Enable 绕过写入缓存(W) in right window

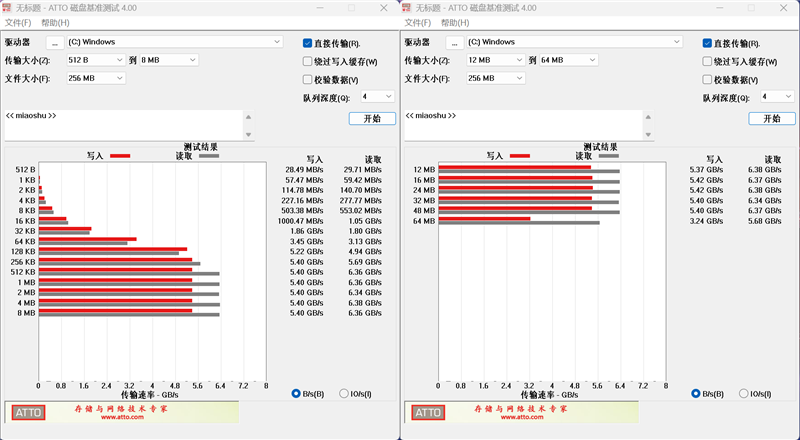(707, 62)
